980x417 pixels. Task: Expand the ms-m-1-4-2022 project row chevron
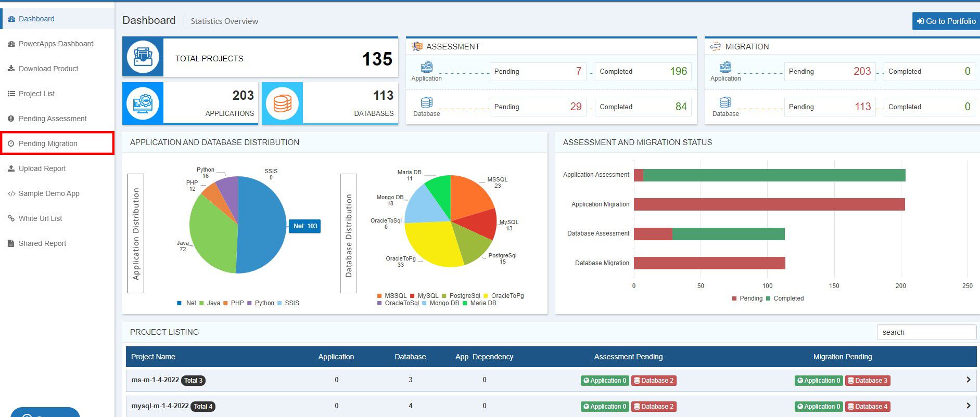(968, 380)
